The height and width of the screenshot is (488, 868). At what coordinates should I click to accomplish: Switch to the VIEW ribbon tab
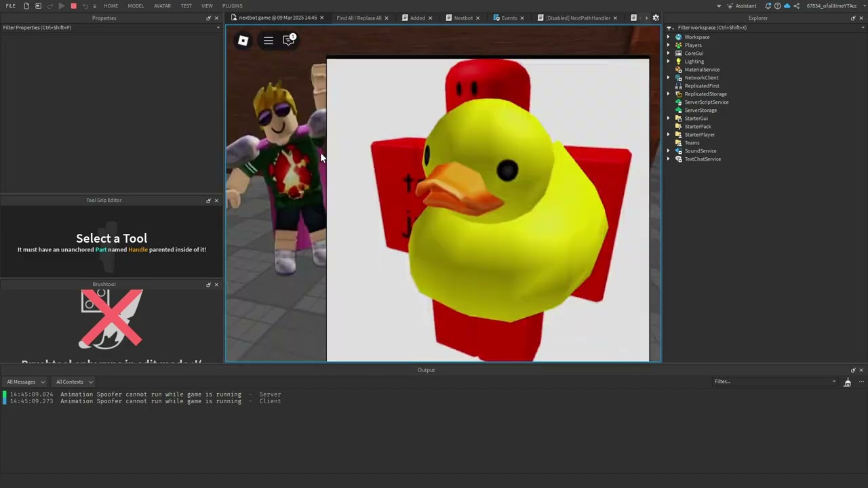click(x=207, y=6)
